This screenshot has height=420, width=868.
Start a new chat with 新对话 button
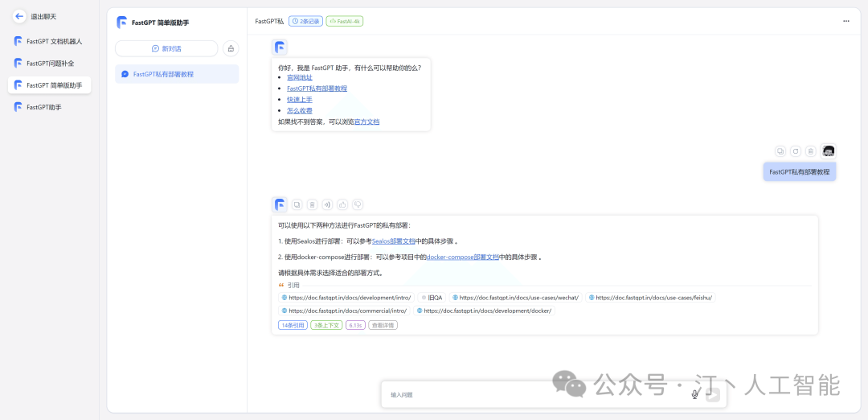click(166, 48)
